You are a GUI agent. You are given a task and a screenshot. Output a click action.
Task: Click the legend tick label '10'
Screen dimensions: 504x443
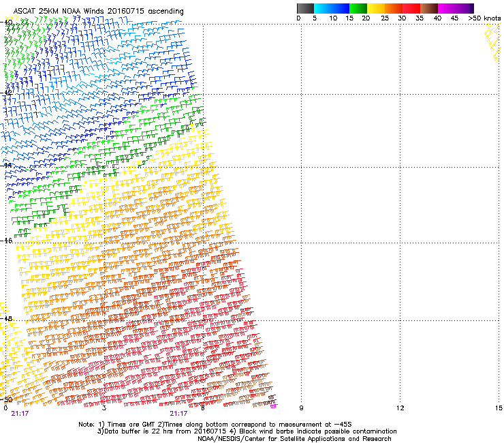(x=333, y=18)
